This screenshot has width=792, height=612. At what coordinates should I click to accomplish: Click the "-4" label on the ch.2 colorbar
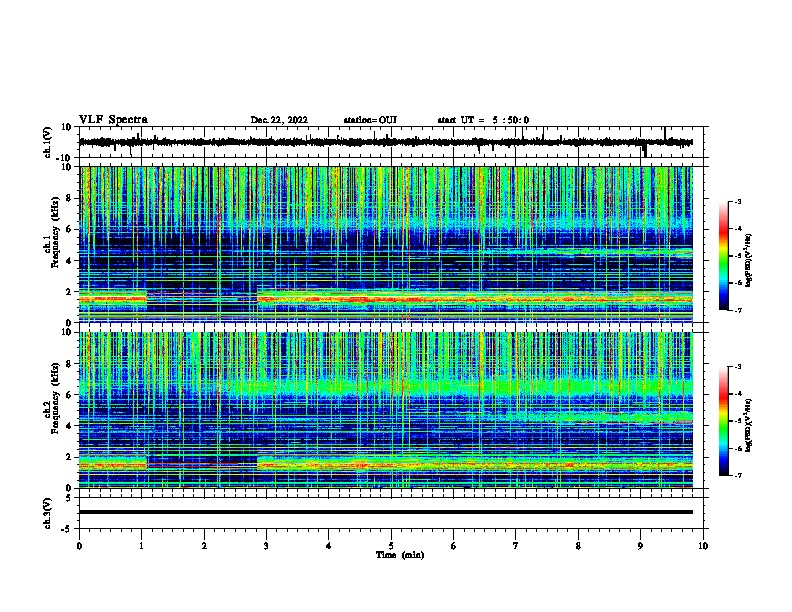738,394
